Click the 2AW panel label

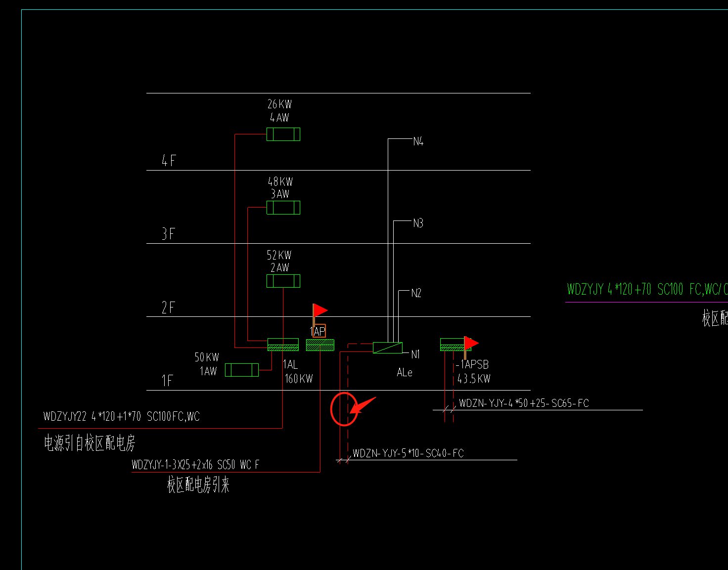pyautogui.click(x=280, y=267)
